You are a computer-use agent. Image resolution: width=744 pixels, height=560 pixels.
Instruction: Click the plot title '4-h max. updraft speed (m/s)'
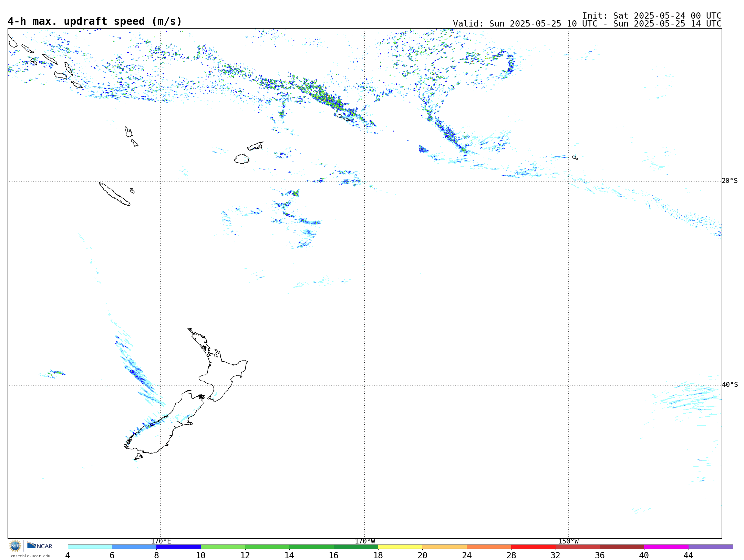[95, 21]
